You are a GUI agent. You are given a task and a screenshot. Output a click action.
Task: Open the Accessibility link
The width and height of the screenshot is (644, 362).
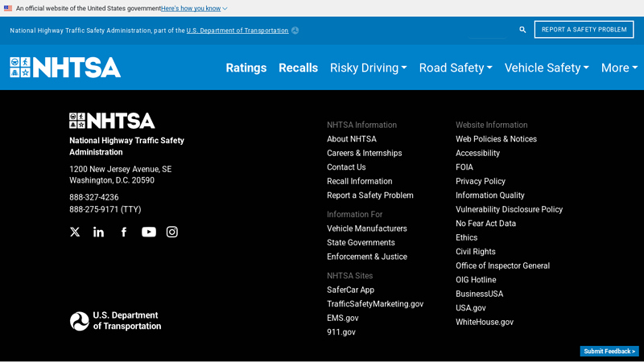tap(477, 153)
